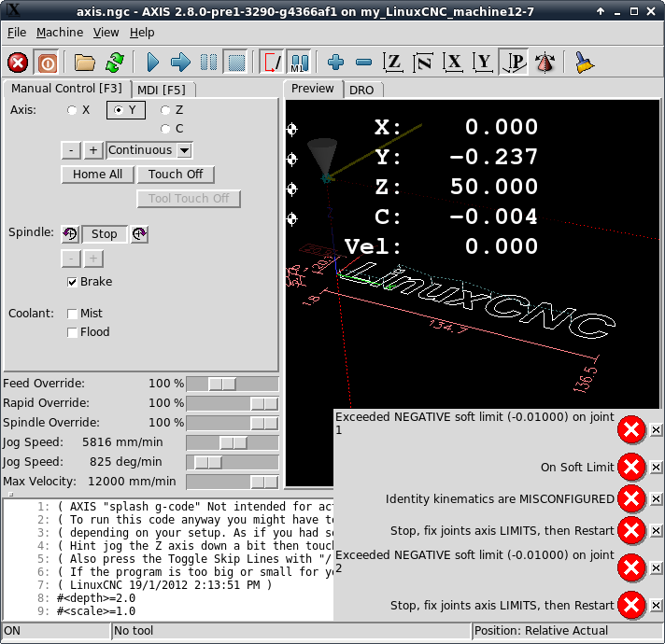This screenshot has height=644, width=665.
Task: Enable Mist coolant checkbox
Action: (73, 314)
